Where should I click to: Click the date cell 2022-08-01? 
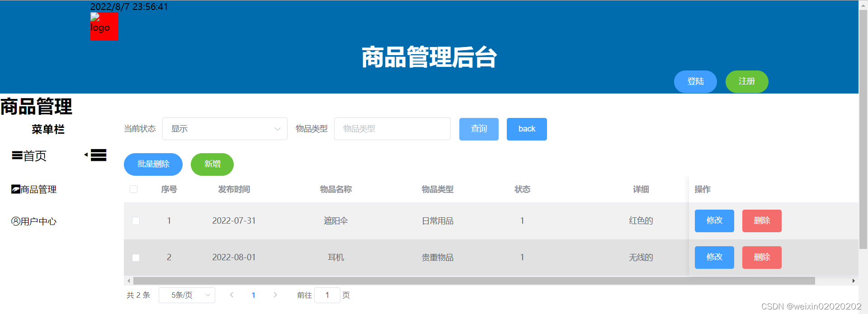click(234, 258)
